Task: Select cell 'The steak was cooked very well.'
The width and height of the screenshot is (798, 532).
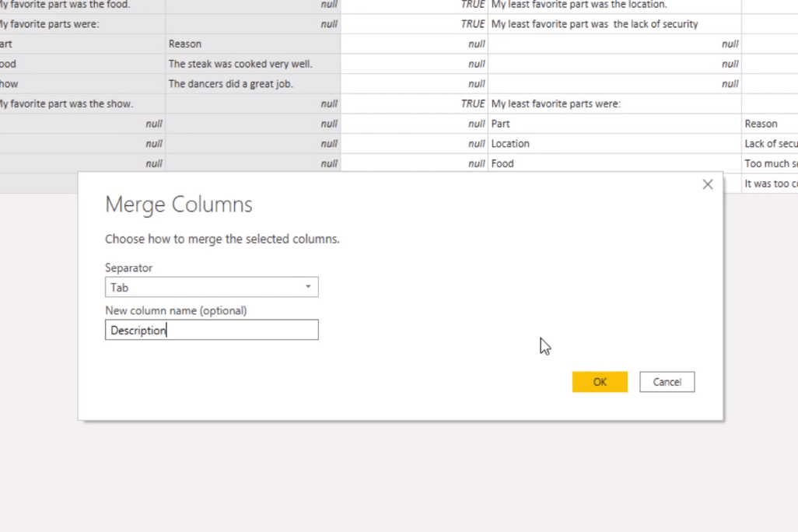Action: 253,64
